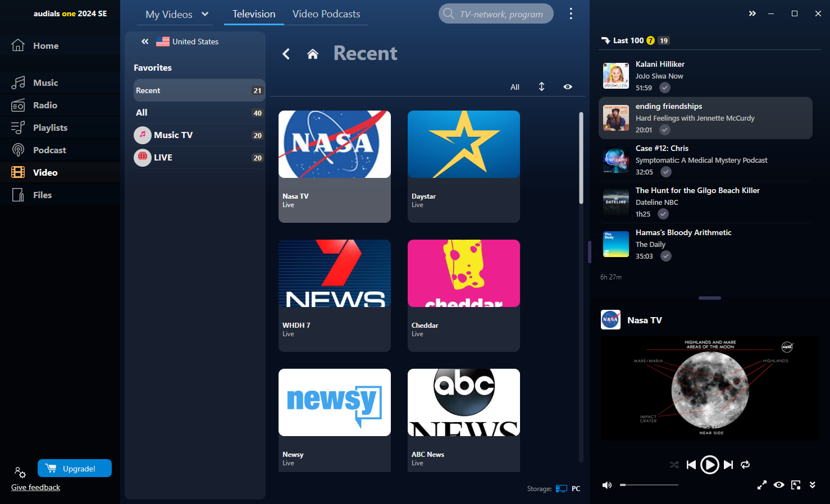
Task: Adjust the volume slider
Action: [x=649, y=485]
